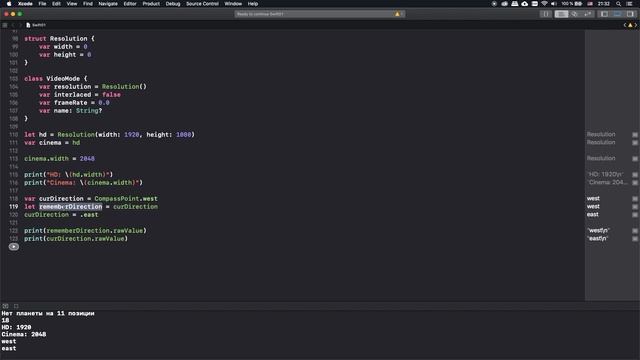Click the Swift playground file icon in the jump bar
The height and width of the screenshot is (360, 640).
click(x=28, y=25)
